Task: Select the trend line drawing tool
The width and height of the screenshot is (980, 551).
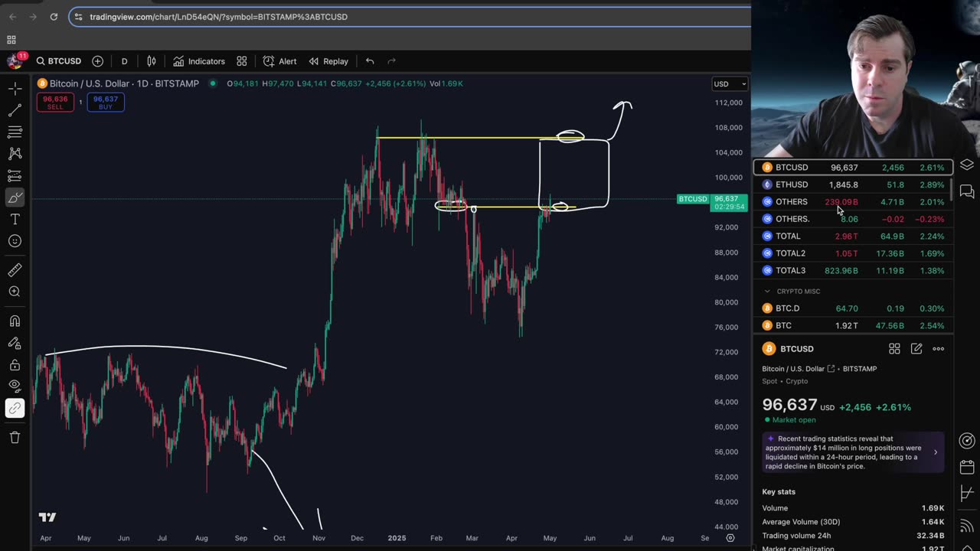Action: (x=15, y=111)
